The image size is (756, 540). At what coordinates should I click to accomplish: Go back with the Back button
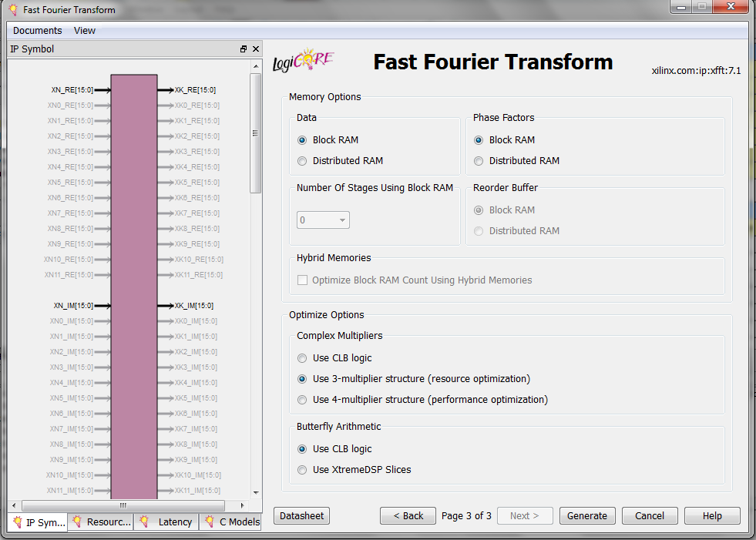408,516
